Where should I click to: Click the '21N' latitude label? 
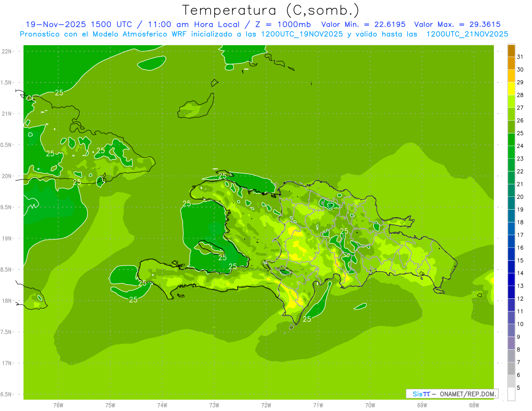point(7,114)
